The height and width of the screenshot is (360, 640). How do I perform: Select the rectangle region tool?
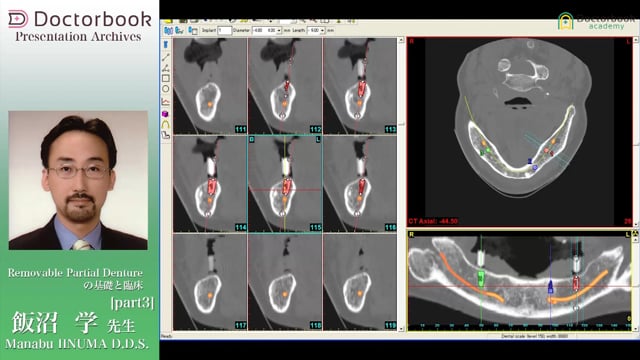(x=166, y=78)
